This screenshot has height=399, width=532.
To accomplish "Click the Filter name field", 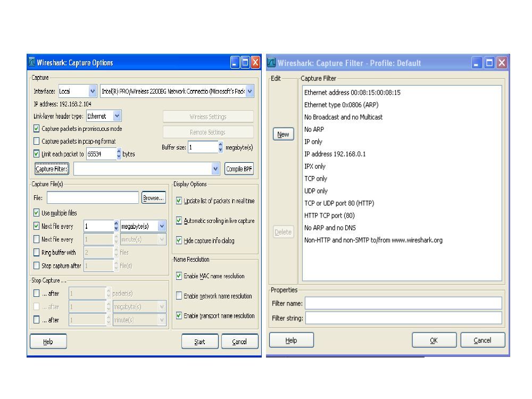I will tap(403, 303).
